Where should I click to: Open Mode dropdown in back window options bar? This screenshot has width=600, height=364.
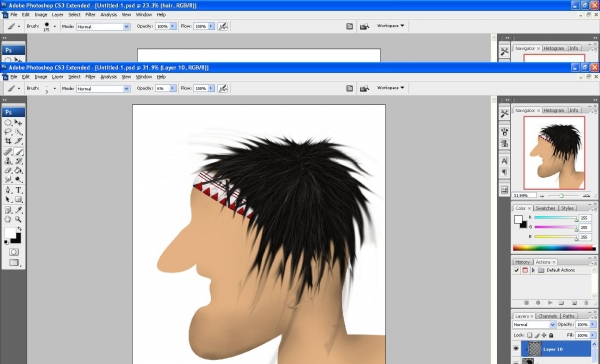tap(103, 26)
